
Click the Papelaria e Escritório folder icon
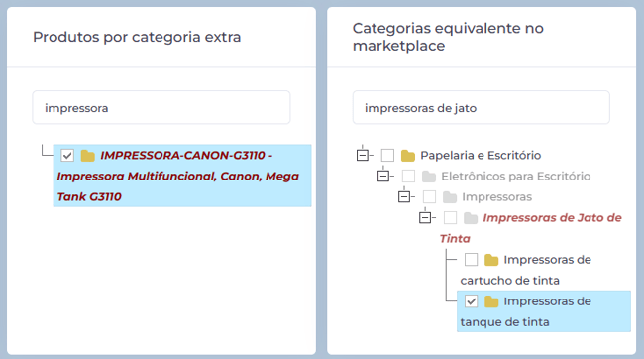408,156
